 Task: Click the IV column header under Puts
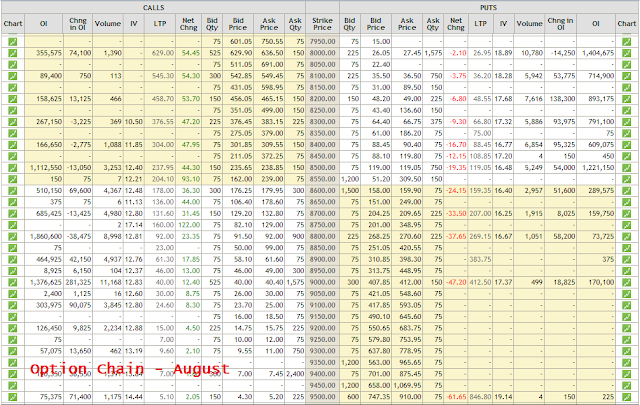point(503,24)
